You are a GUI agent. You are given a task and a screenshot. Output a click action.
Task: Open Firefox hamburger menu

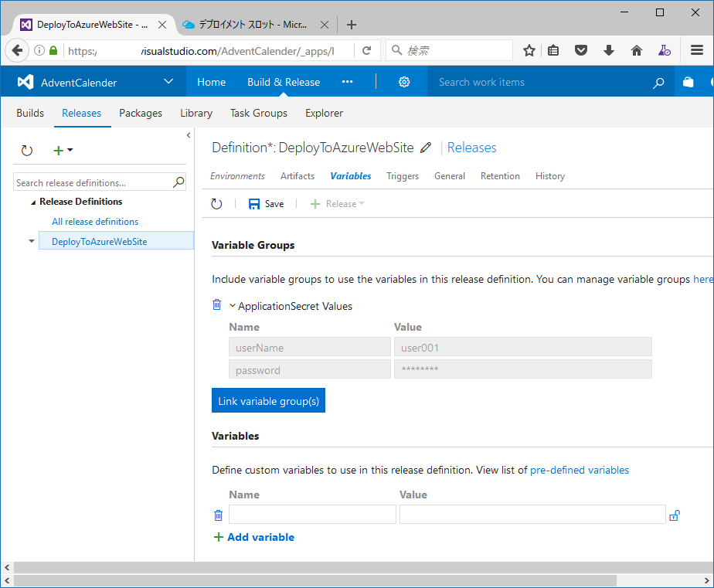coord(697,50)
